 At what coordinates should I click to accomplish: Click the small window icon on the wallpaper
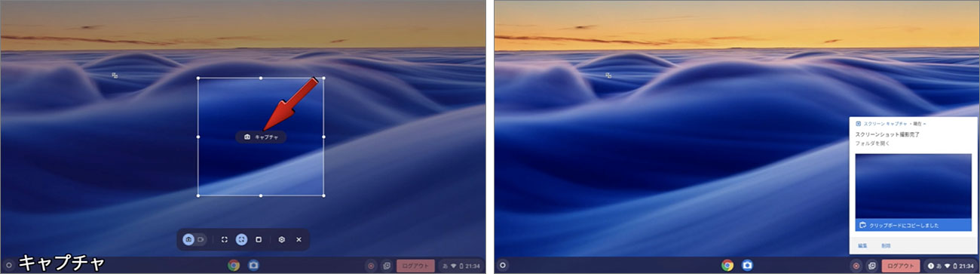(x=115, y=75)
